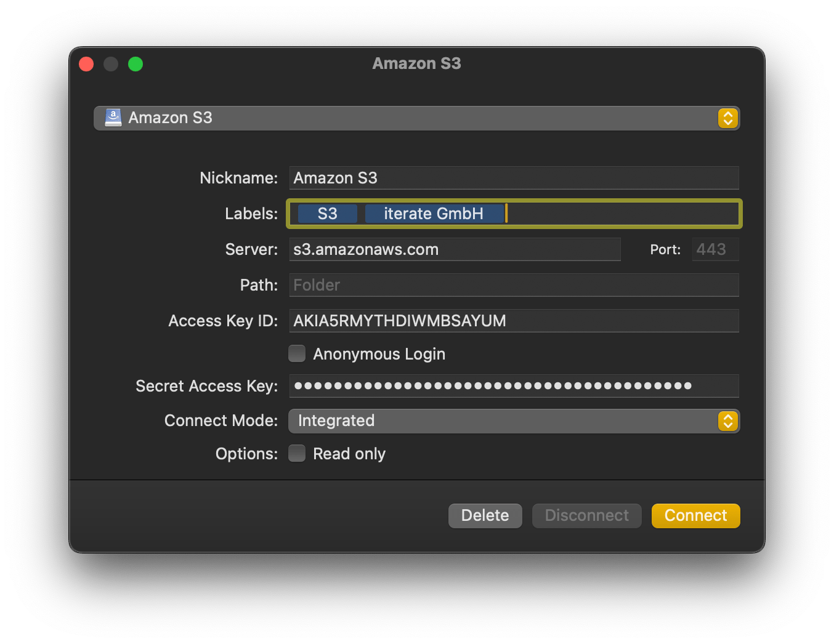The height and width of the screenshot is (644, 834).
Task: Click the Connect button
Action: coord(695,515)
